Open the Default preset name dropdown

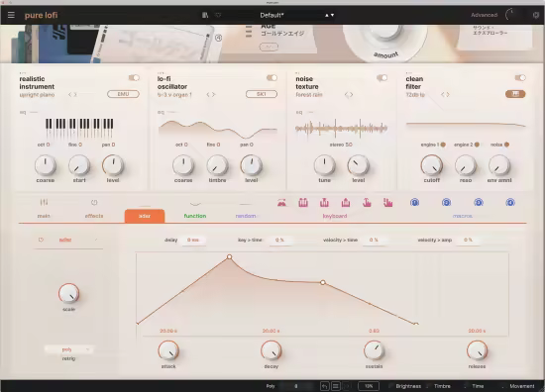(272, 15)
